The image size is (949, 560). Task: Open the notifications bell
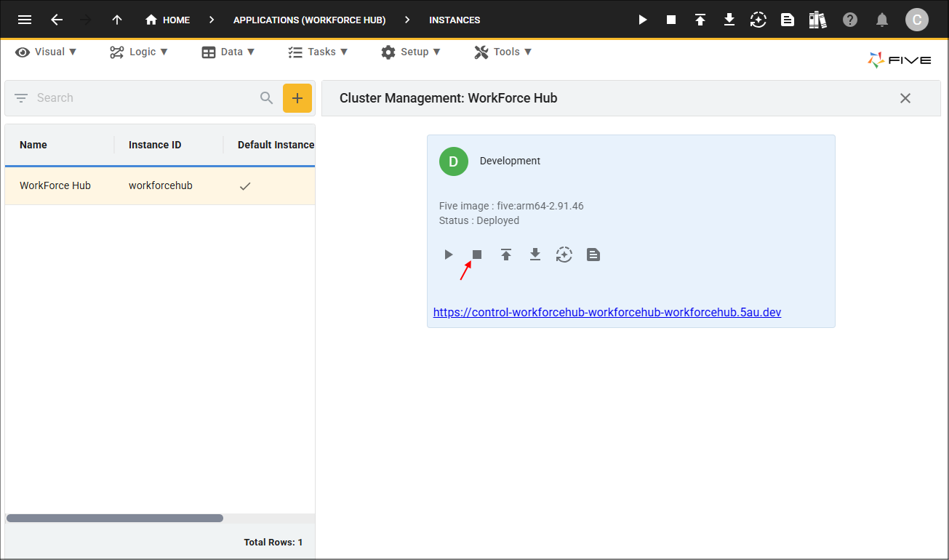point(882,20)
